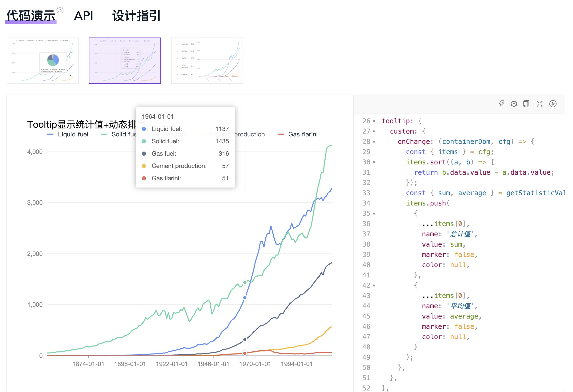The height and width of the screenshot is (392, 573).
Task: Collapse the tooltip code block at line 26
Action: pyautogui.click(x=374, y=121)
